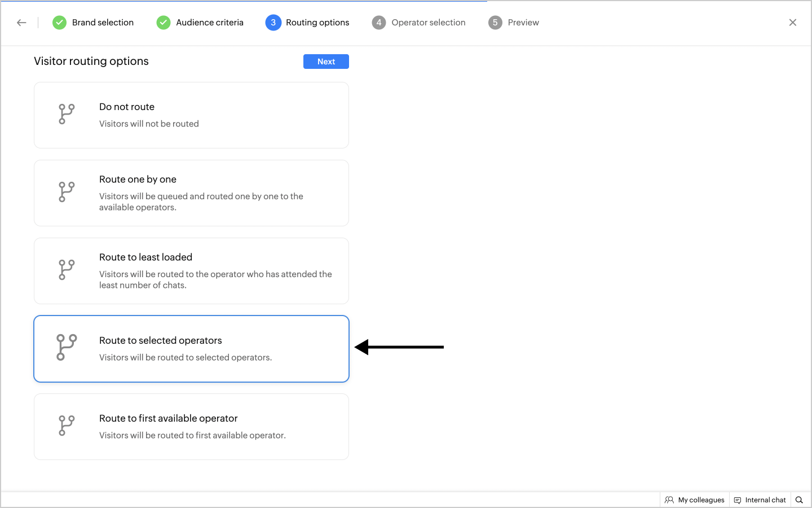Select the Do not route option

[x=191, y=115]
